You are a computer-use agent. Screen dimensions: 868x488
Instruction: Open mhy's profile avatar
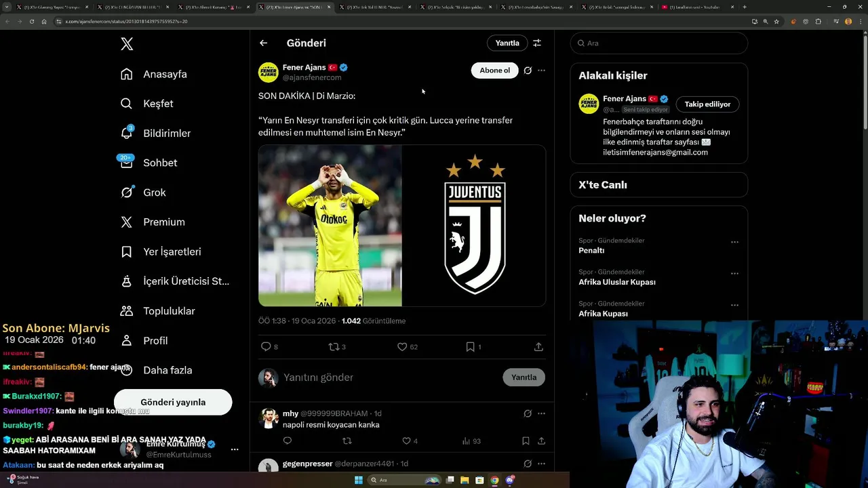[269, 418]
